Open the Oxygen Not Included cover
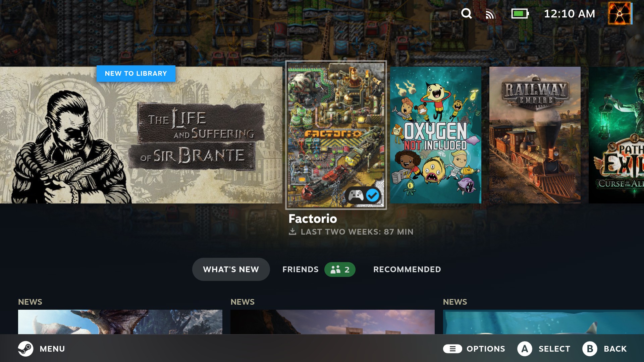This screenshot has width=644, height=362. (x=435, y=135)
